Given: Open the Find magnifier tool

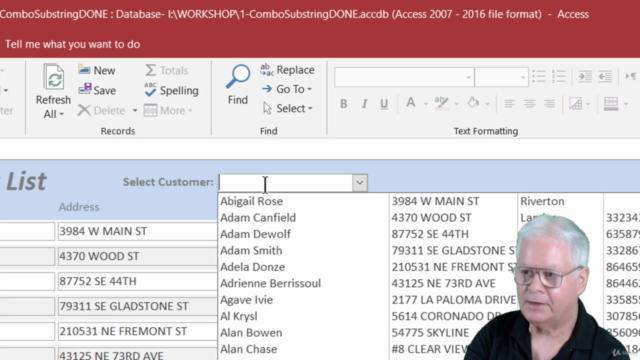Looking at the screenshot, I should 238,84.
